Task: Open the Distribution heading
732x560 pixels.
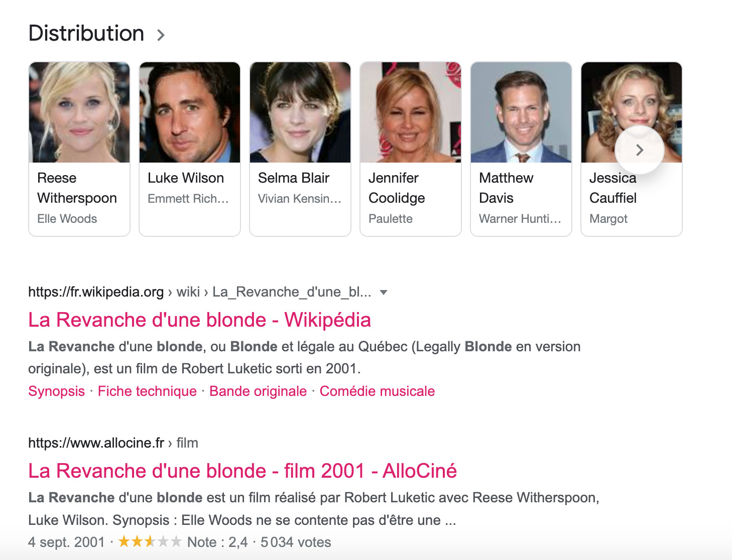Action: 86,34
